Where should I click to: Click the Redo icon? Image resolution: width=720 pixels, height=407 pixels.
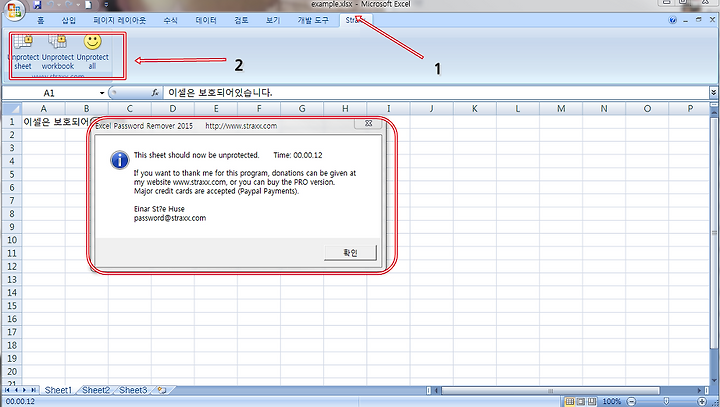point(69,5)
